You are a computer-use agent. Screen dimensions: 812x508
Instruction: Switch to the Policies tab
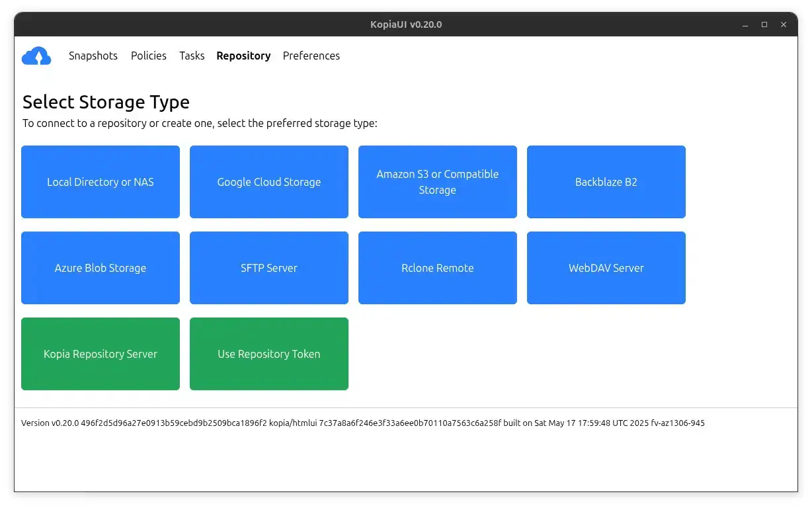148,56
